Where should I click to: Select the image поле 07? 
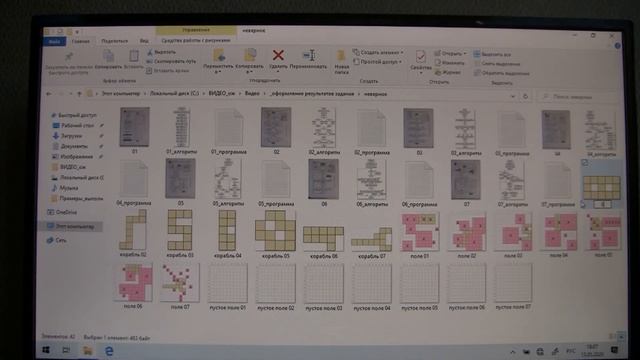click(x=180, y=286)
